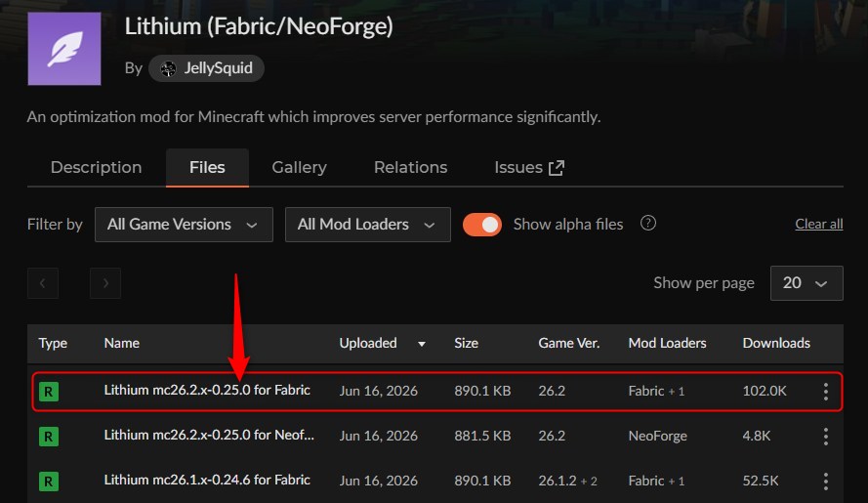Open the Gallery tab
Screen dimensions: 868x503
click(300, 167)
